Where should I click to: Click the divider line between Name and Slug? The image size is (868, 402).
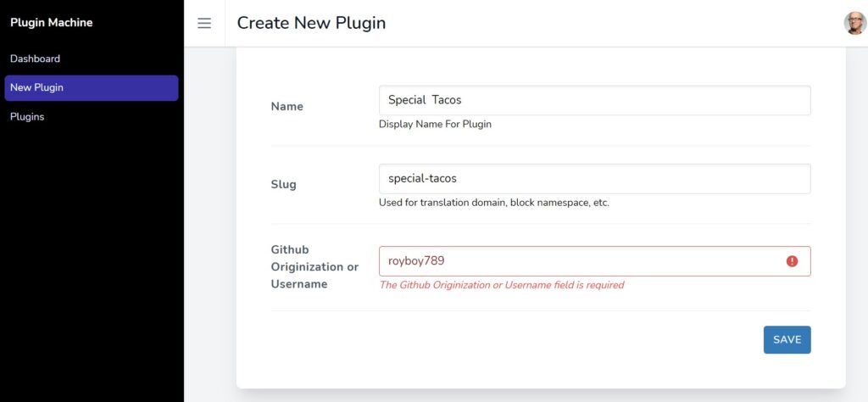click(541, 146)
